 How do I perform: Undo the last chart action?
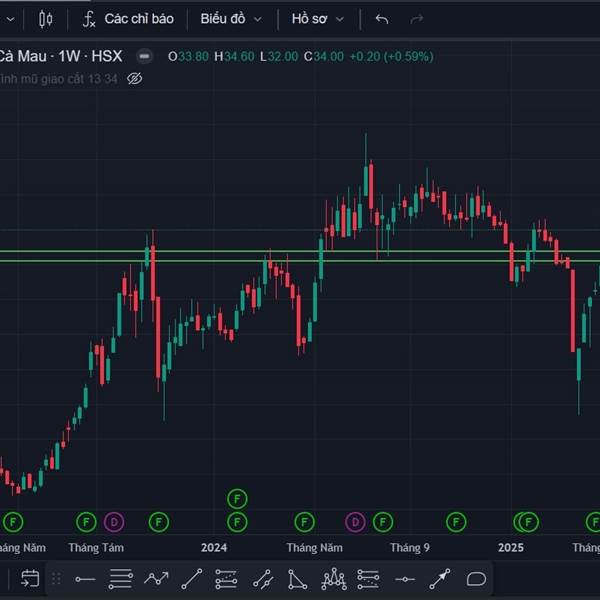382,19
